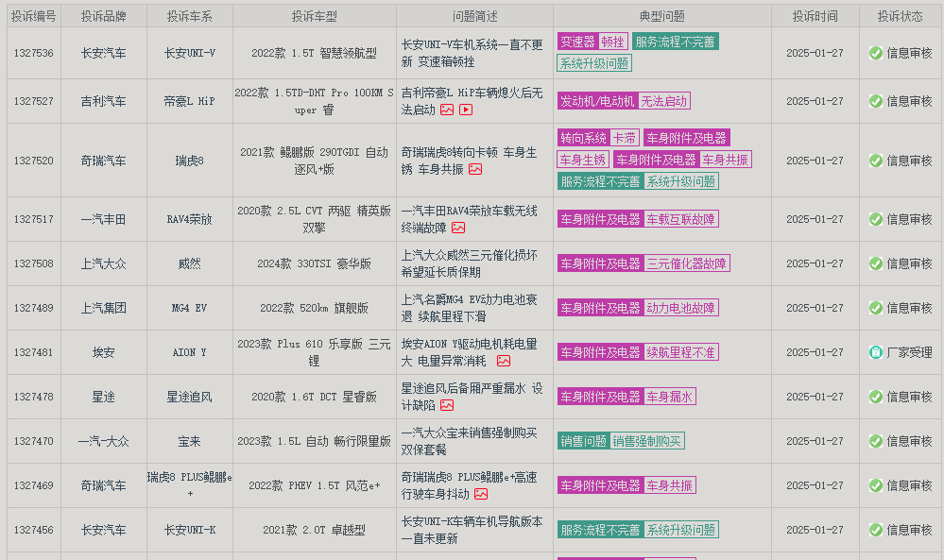Click green check status icon for 1327469
The width and height of the screenshot is (944, 560).
tap(876, 485)
